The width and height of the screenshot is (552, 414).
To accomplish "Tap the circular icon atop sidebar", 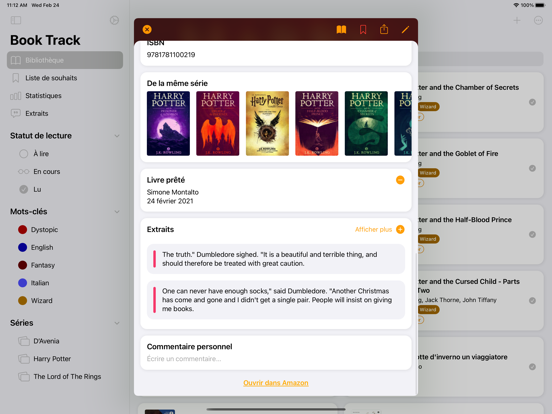I will [x=114, y=20].
